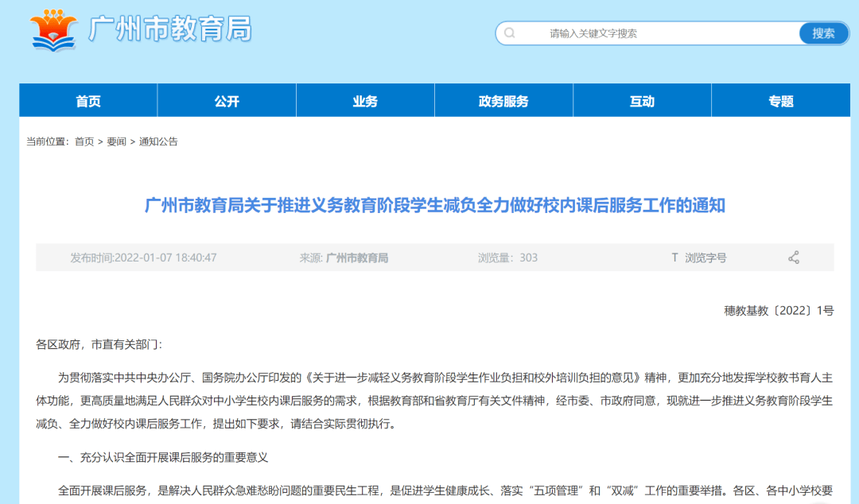
Task: Click the magnifier icon in search box
Action: [x=510, y=33]
